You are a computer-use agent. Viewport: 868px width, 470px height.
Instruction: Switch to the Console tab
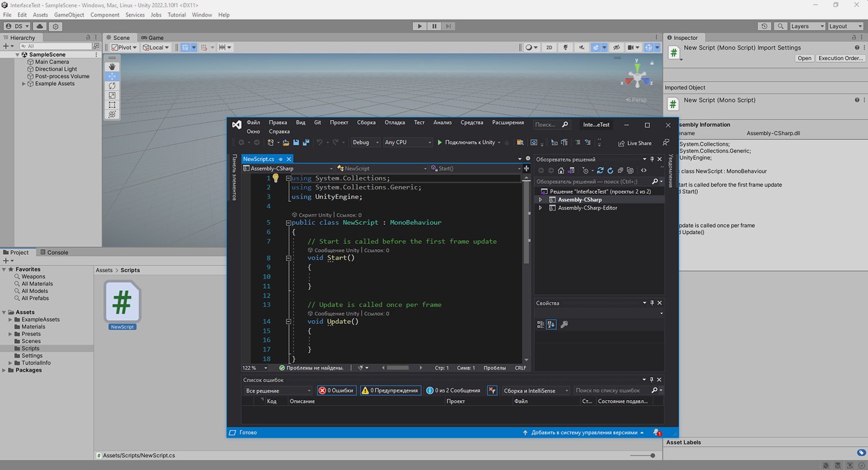click(x=53, y=252)
